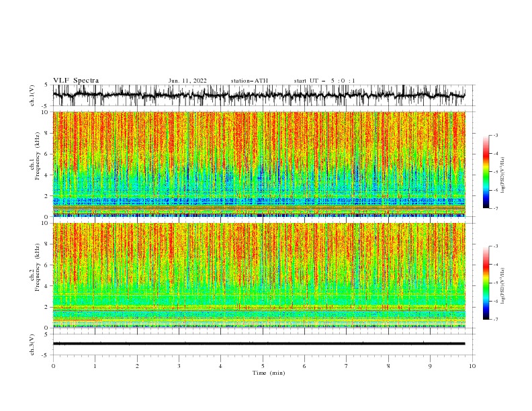This screenshot has width=532, height=411.
Task: Click the "4" time axis tick label
Action: point(221,366)
